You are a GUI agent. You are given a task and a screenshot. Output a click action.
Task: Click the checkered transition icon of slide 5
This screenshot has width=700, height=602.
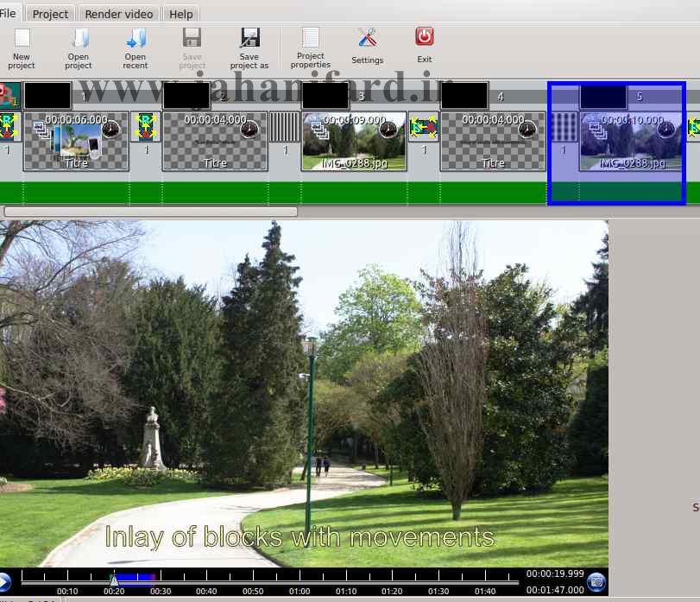(564, 127)
